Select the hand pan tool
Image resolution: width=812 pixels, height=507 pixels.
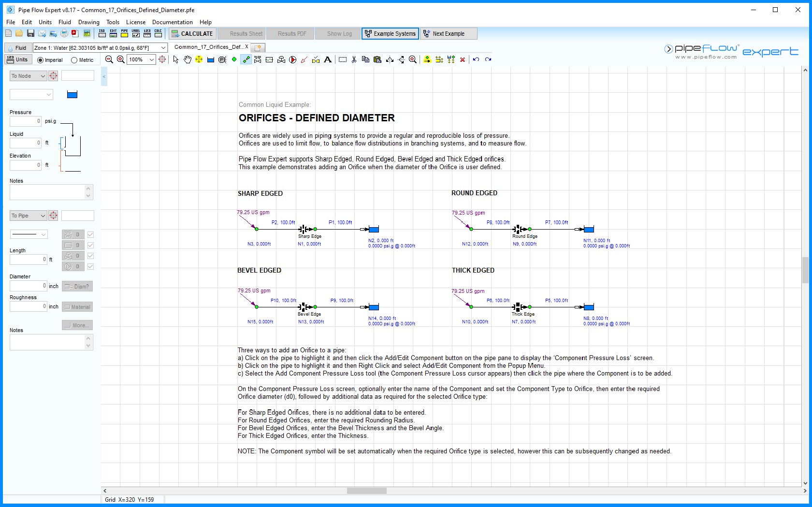point(187,59)
